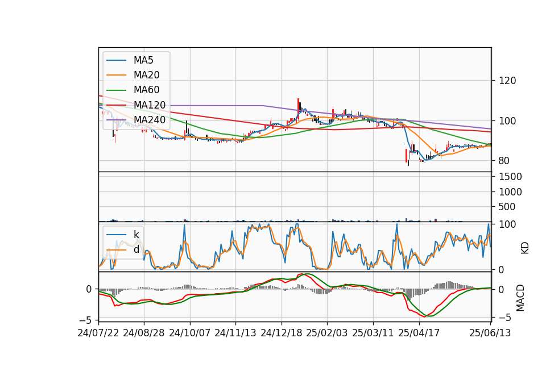The width and height of the screenshot is (546, 392).
Task: Click the orange MA20 legend line sample
Action: coord(116,75)
